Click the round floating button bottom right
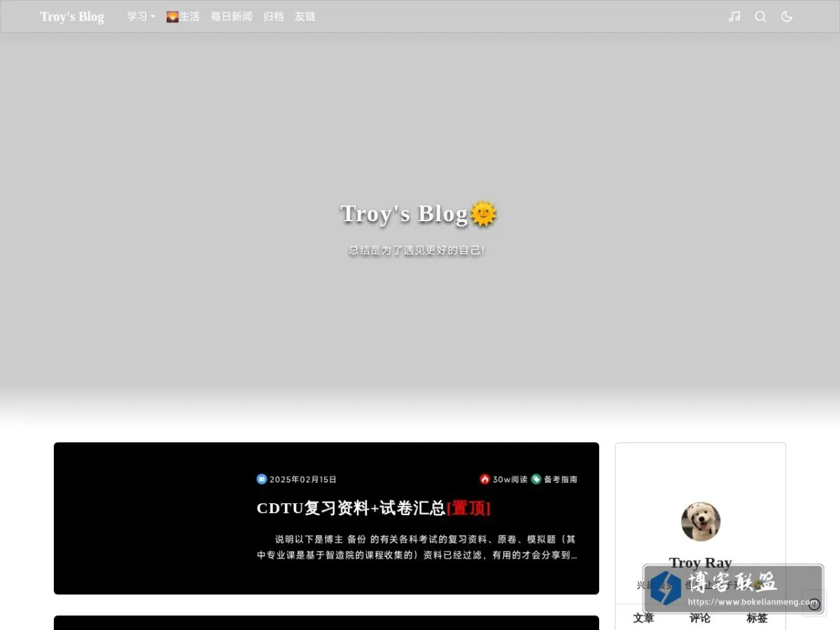This screenshot has width=840, height=630. tap(814, 603)
